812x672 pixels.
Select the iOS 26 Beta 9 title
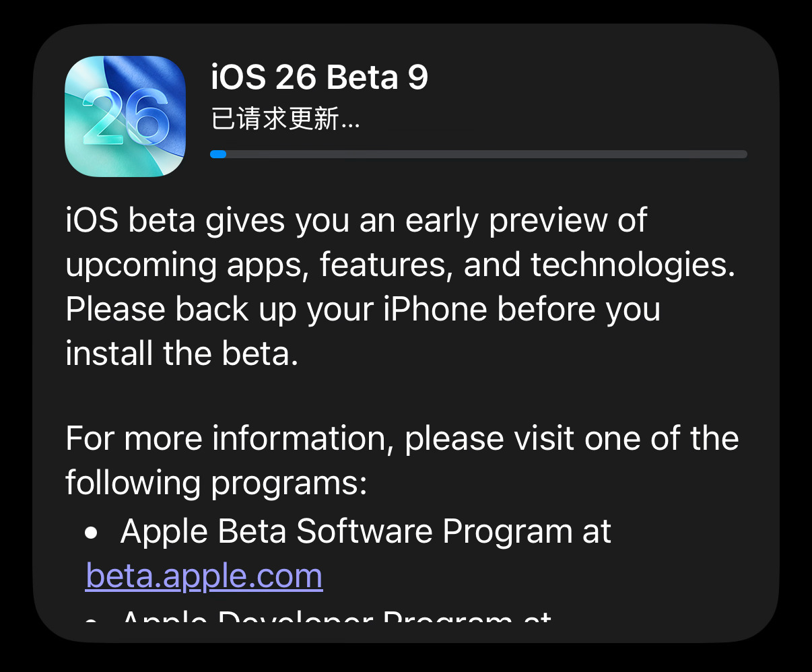320,77
